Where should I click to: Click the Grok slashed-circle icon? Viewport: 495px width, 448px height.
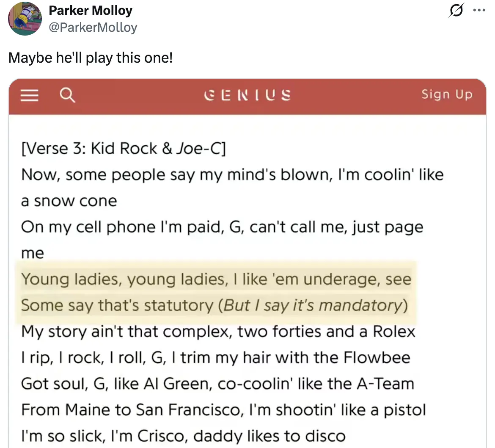pyautogui.click(x=455, y=11)
